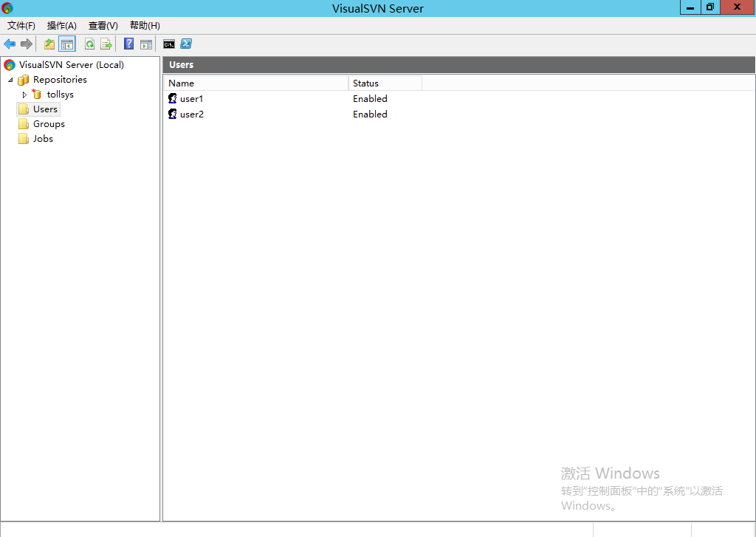Select user2 in the users list

click(x=192, y=114)
